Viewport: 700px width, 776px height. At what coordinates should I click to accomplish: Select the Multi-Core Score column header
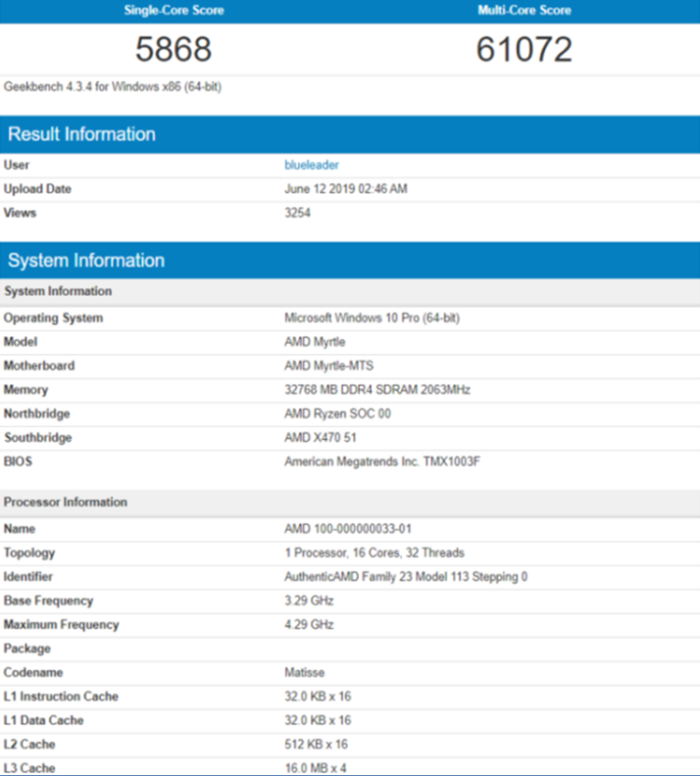(x=524, y=11)
